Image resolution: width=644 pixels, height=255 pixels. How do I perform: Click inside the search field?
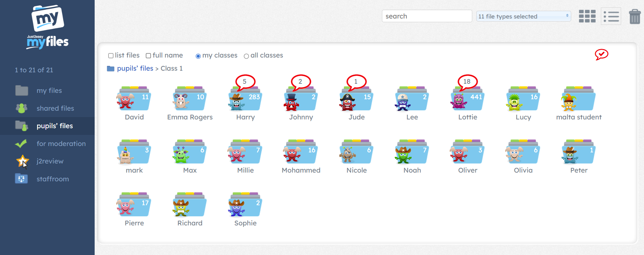[427, 16]
